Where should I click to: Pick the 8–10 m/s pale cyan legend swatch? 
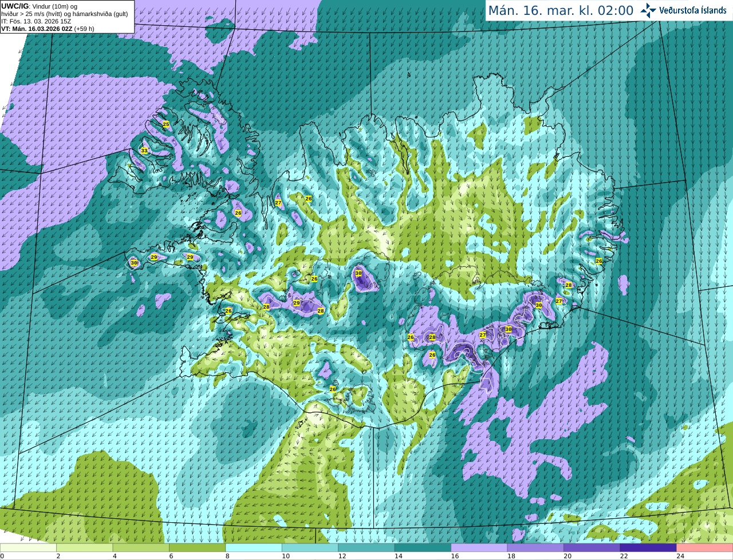tap(254, 548)
